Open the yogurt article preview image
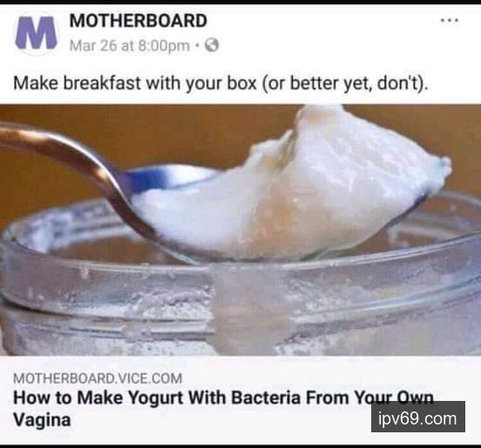This screenshot has height=448, width=481. pos(240,230)
